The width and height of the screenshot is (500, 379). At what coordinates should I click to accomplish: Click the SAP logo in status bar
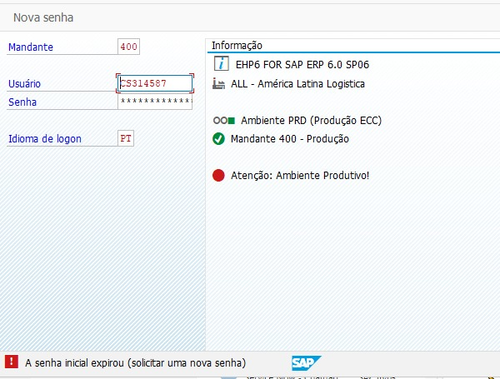pos(306,363)
